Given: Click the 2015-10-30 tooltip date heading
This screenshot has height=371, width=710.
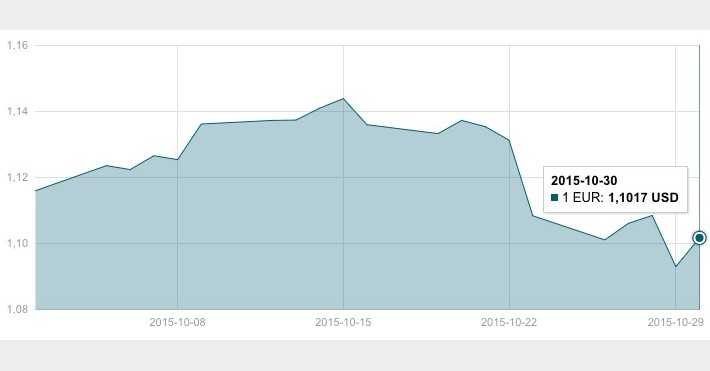Looking at the screenshot, I should pyautogui.click(x=584, y=181).
